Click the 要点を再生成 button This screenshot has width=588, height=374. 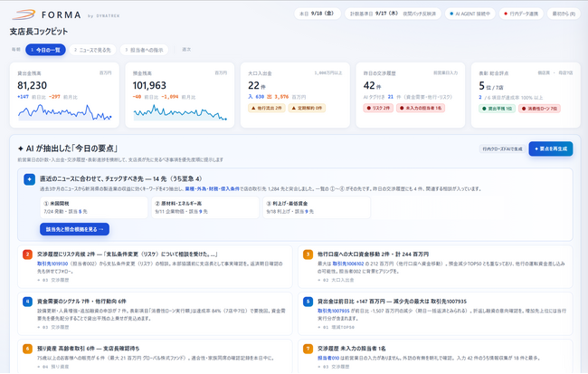tap(551, 149)
